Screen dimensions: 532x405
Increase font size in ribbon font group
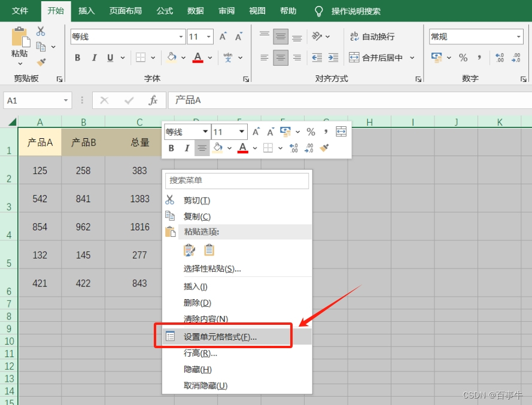point(223,36)
